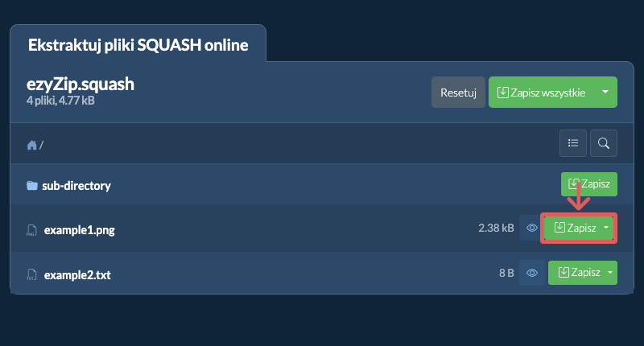Expand Zapisz dropdown arrow for example1.png
This screenshot has width=644, height=346.
pyautogui.click(x=606, y=228)
